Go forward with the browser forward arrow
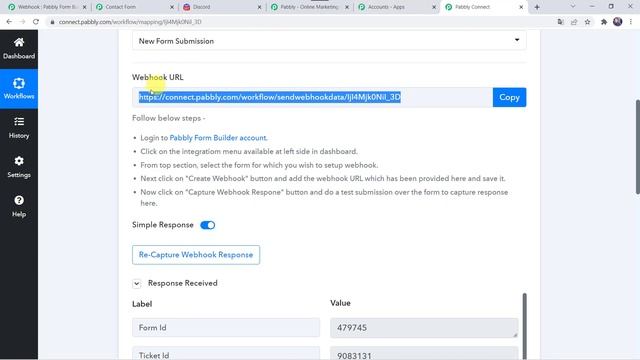 (x=22, y=22)
